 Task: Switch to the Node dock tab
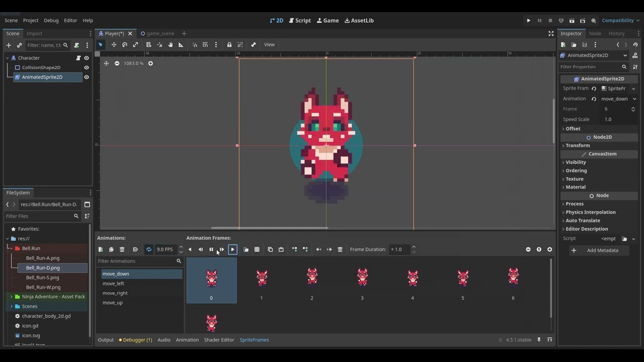pos(595,34)
